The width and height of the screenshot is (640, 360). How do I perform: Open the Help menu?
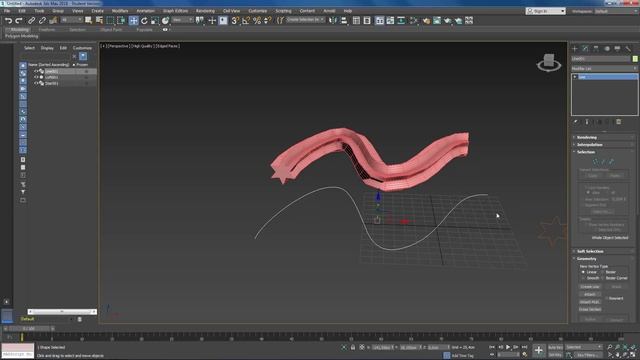[x=348, y=11]
